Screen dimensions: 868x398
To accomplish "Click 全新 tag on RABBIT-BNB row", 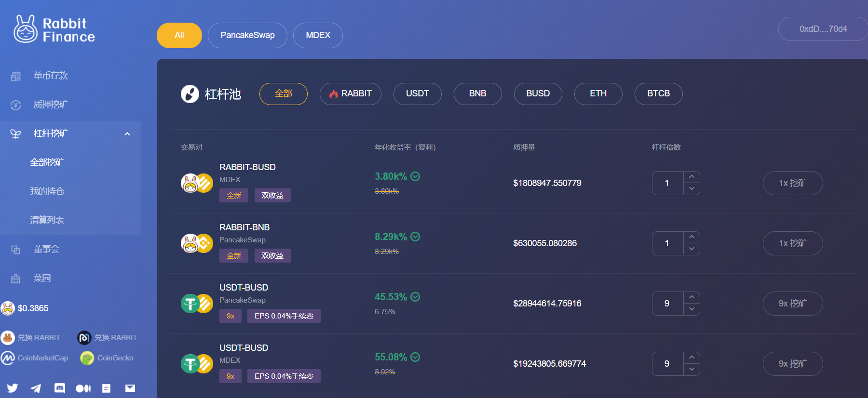I will (x=234, y=256).
